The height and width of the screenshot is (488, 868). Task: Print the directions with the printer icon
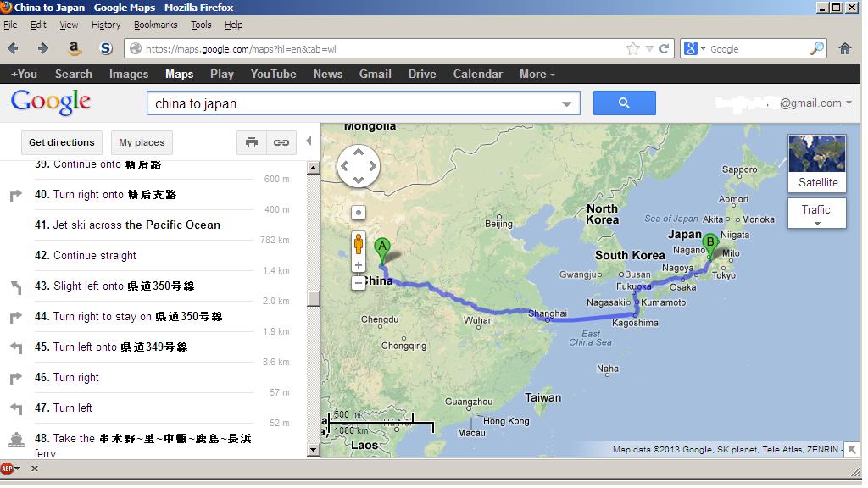coord(251,142)
